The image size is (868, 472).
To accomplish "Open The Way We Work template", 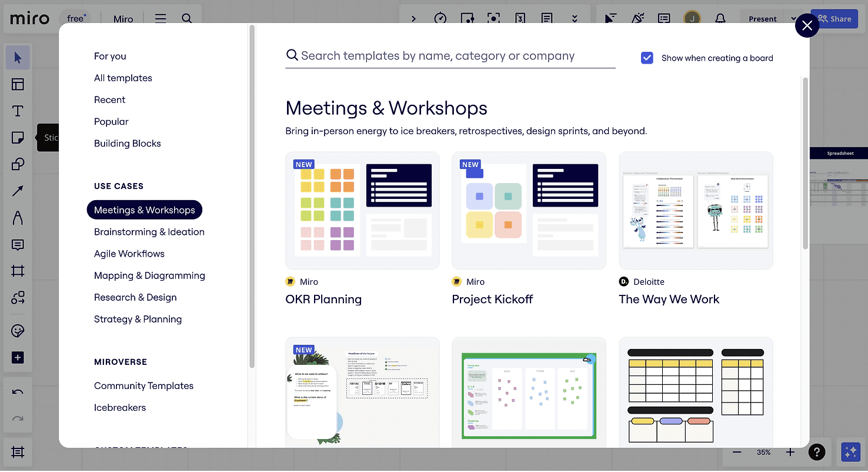I will [x=696, y=211].
